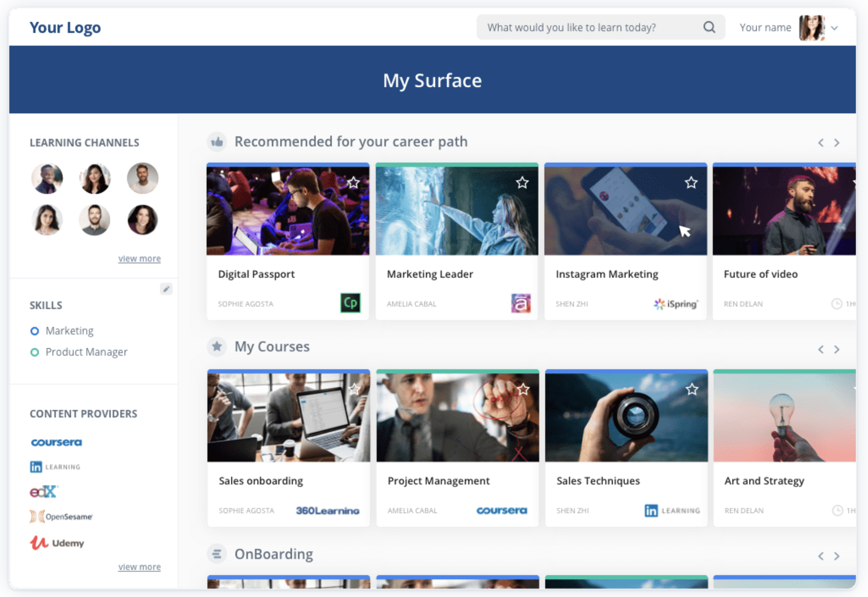This screenshot has width=868, height=597.
Task: Click the OpenSesame provider logo
Action: point(61,517)
